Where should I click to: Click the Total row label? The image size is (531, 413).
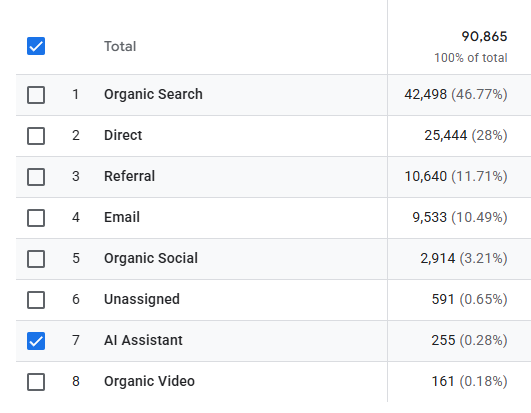[120, 46]
